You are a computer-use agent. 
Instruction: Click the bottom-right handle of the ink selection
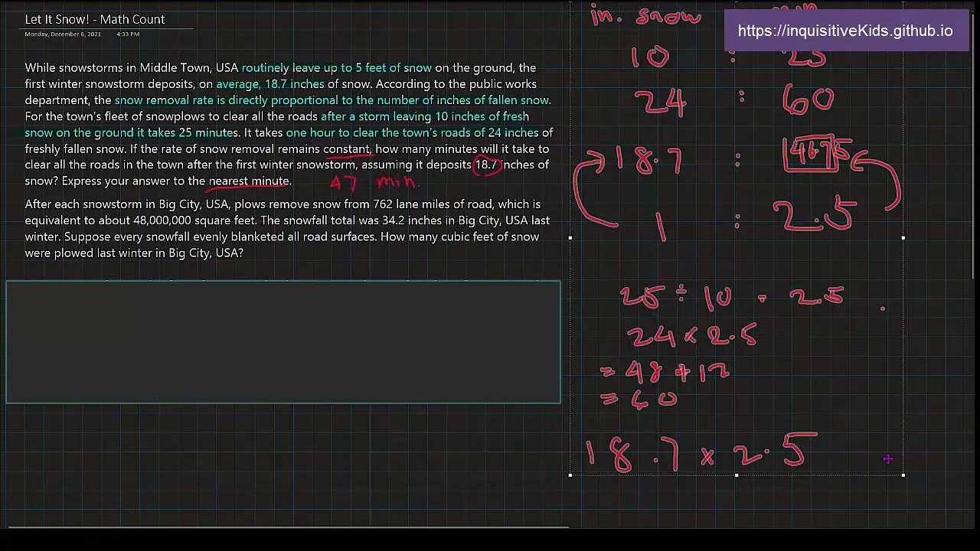[903, 475]
